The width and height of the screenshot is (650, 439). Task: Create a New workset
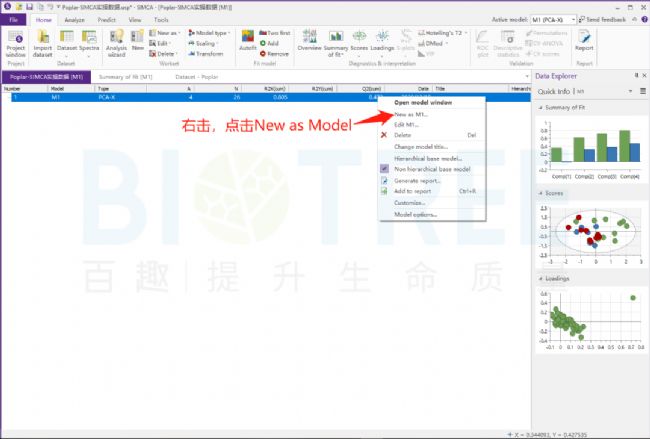[x=137, y=41]
